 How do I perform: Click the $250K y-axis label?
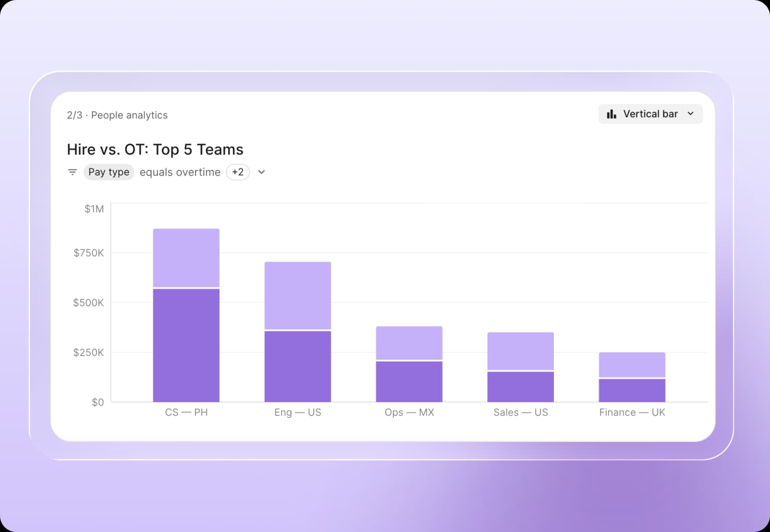click(x=89, y=352)
